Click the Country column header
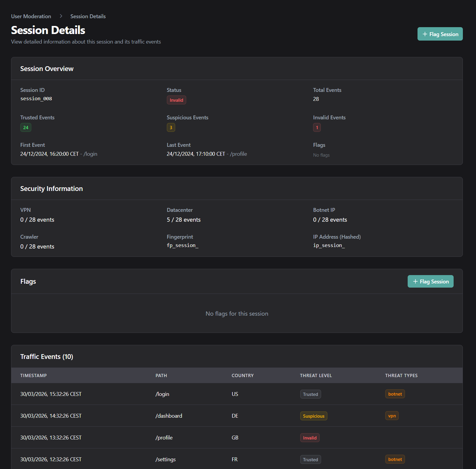Viewport: 476px width, 469px height. (x=242, y=376)
